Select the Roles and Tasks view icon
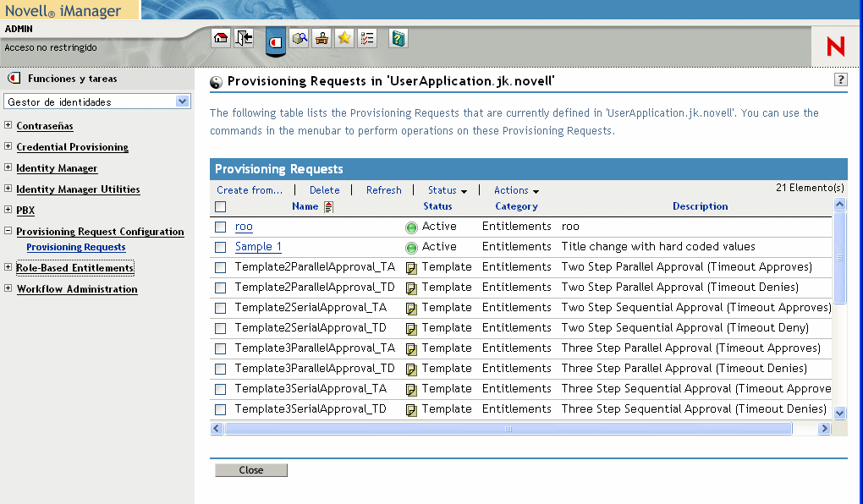 click(275, 41)
